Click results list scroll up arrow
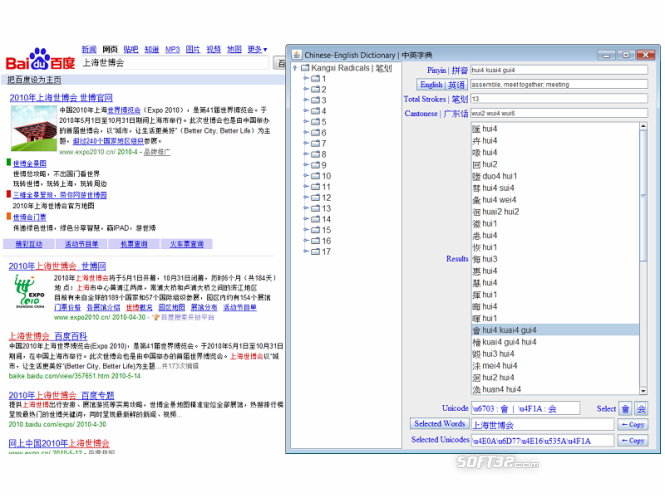The height and width of the screenshot is (498, 665). click(x=643, y=126)
